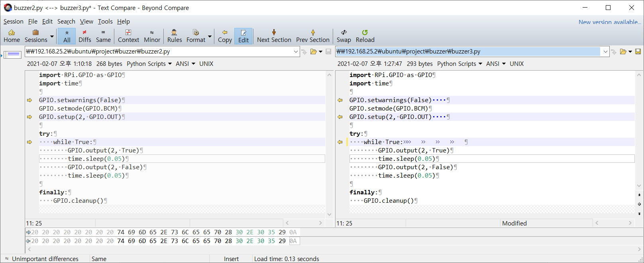Expand right pane browse folder dropdown arrow
Image resolution: width=644 pixels, height=263 pixels.
click(630, 51)
